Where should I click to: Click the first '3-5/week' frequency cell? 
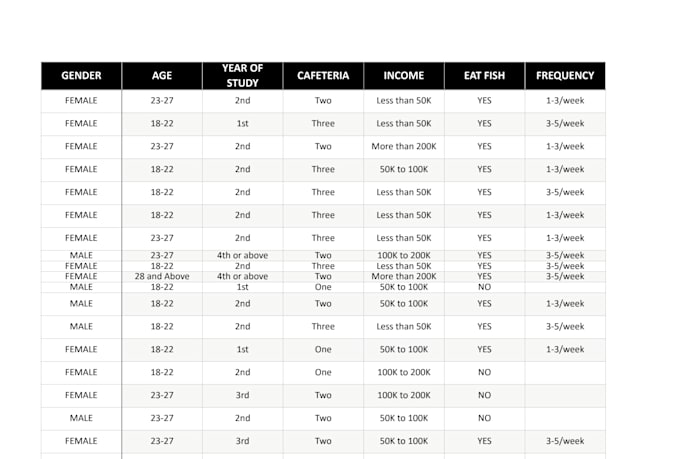[x=565, y=123]
